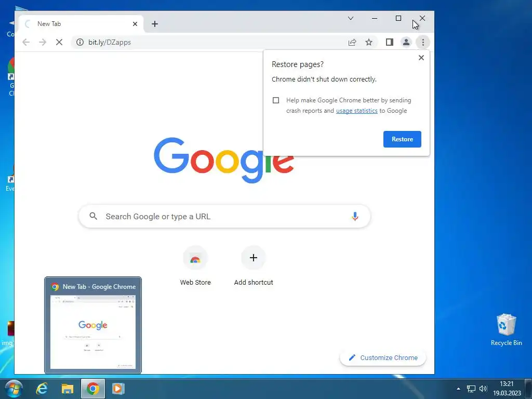Go back with the browser back arrow
Image resolution: width=532 pixels, height=399 pixels.
26,42
